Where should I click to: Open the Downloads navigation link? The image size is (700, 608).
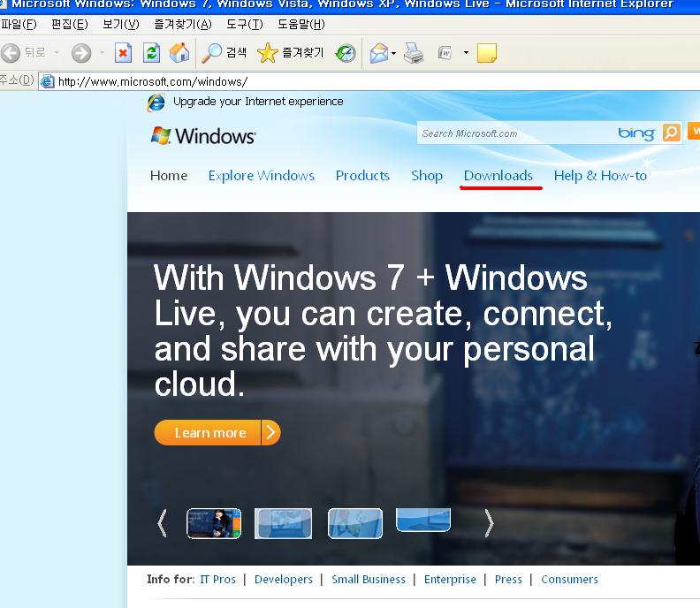point(498,176)
